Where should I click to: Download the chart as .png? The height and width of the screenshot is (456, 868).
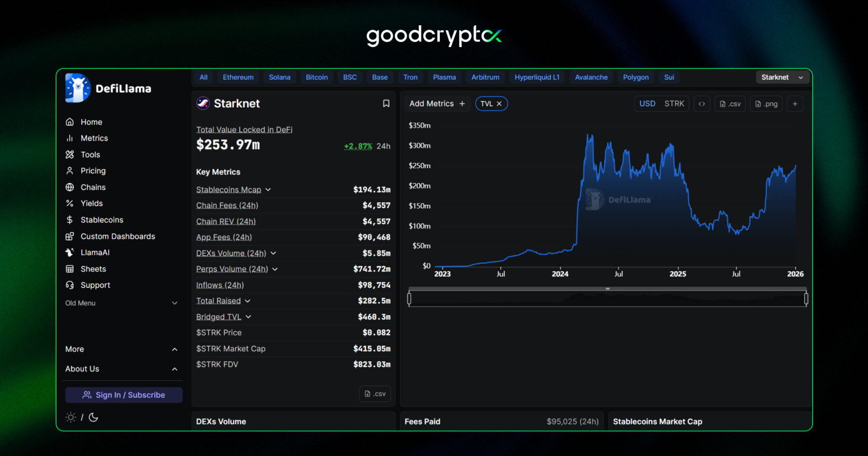coord(766,104)
